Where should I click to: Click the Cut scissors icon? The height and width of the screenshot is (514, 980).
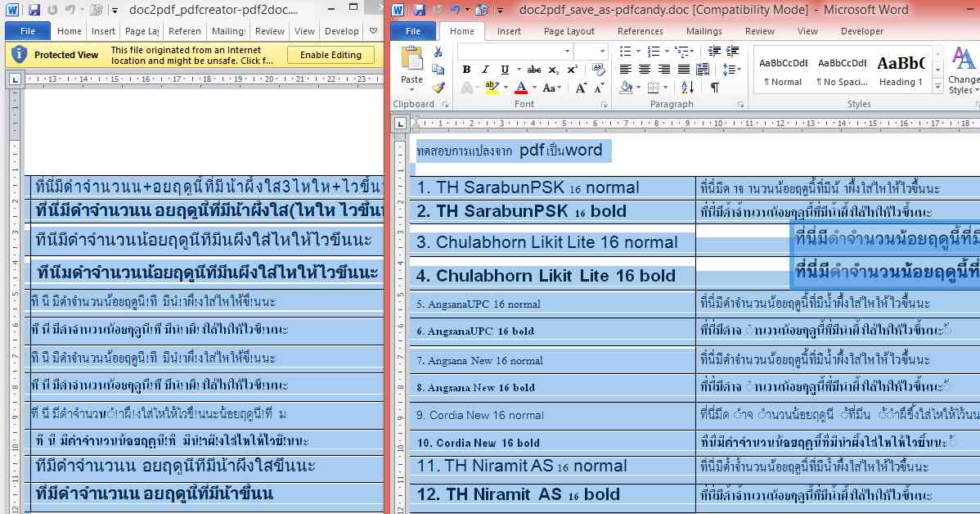coord(438,52)
